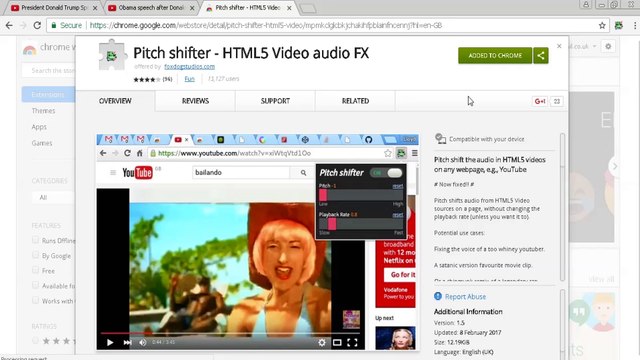This screenshot has height=360, width=640.
Task: Click the Additional Information heading
Action: tap(468, 311)
